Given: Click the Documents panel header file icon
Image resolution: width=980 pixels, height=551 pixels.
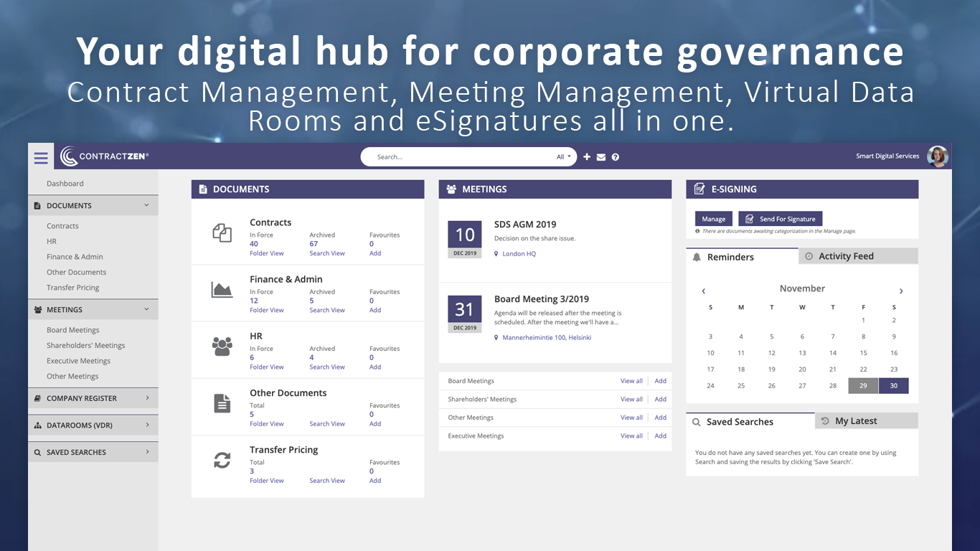Looking at the screenshot, I should pyautogui.click(x=203, y=189).
